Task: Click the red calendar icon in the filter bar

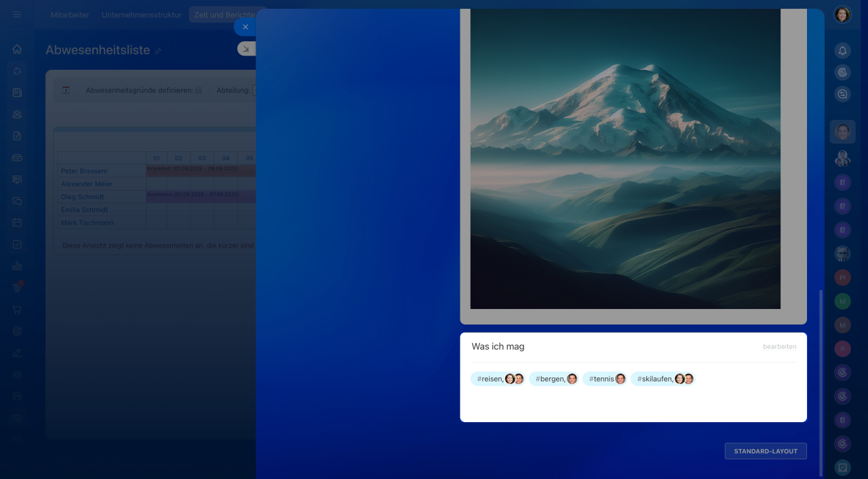Action: tap(66, 90)
